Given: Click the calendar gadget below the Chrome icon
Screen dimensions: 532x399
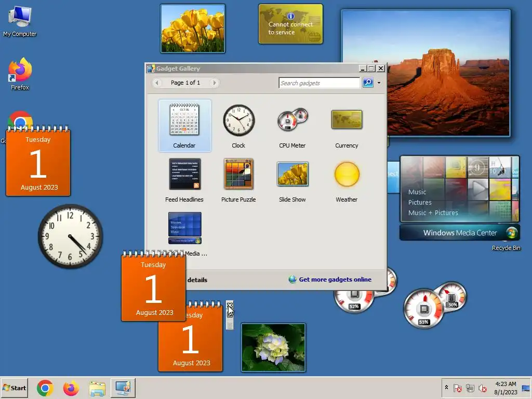Looking at the screenshot, I should click(38, 161).
